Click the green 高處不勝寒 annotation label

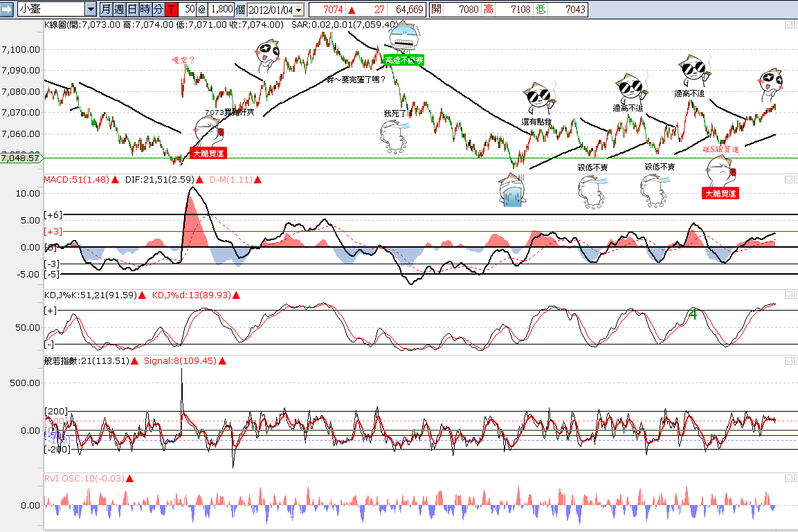pos(404,60)
